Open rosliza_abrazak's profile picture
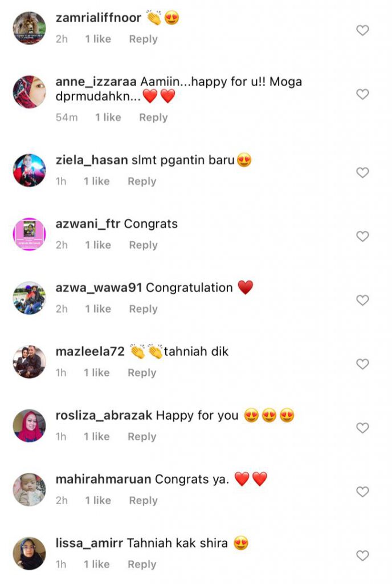 pyautogui.click(x=30, y=425)
